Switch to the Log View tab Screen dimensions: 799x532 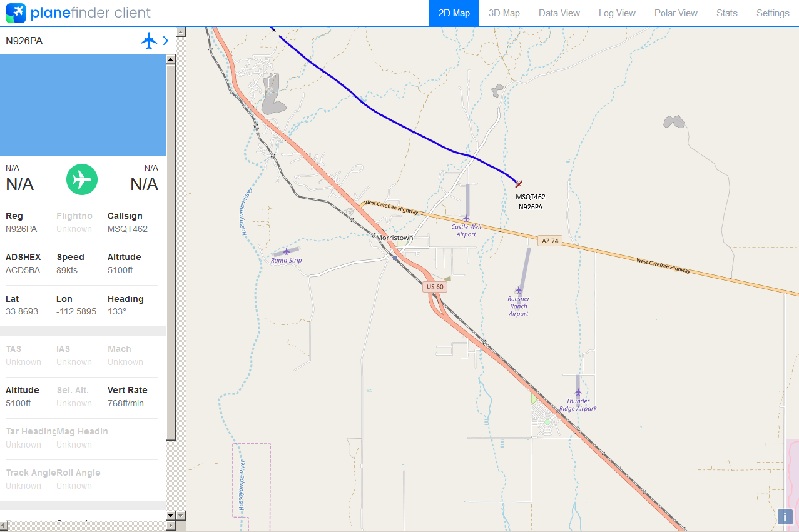[x=617, y=13]
